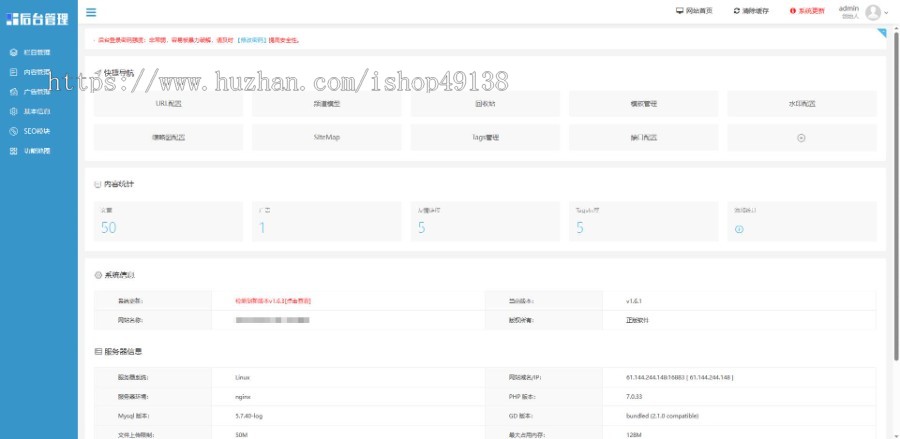The image size is (900, 439).
Task: Open SEO模块 in the sidebar
Action: 30,131
